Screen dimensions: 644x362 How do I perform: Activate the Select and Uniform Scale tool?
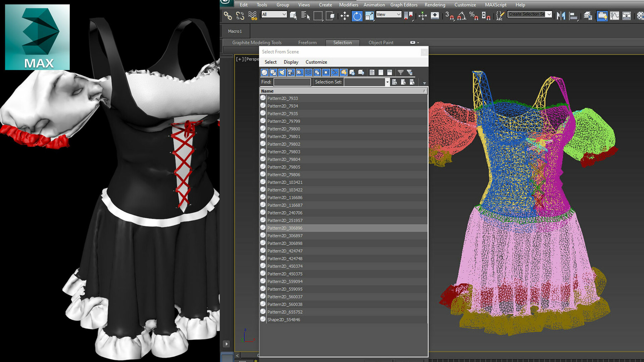(x=369, y=15)
